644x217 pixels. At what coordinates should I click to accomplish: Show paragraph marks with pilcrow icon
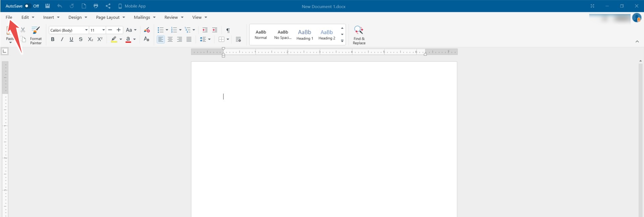coord(228,30)
